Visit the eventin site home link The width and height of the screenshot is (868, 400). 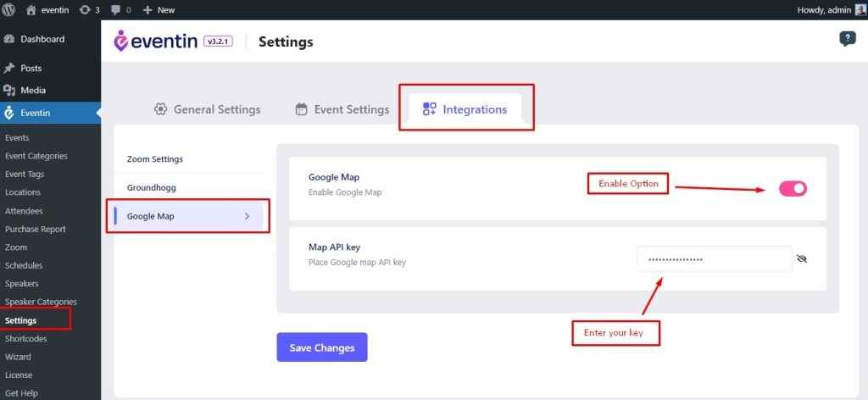coord(47,10)
